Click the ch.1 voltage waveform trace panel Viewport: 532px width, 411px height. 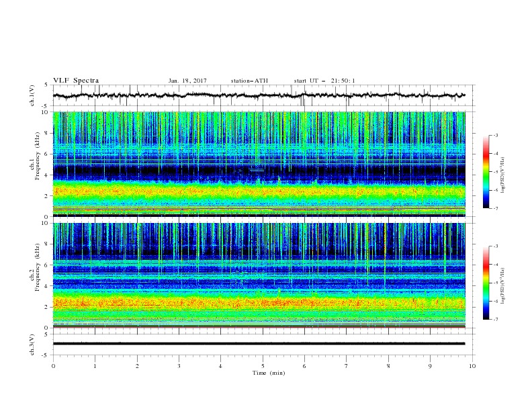coord(264,95)
